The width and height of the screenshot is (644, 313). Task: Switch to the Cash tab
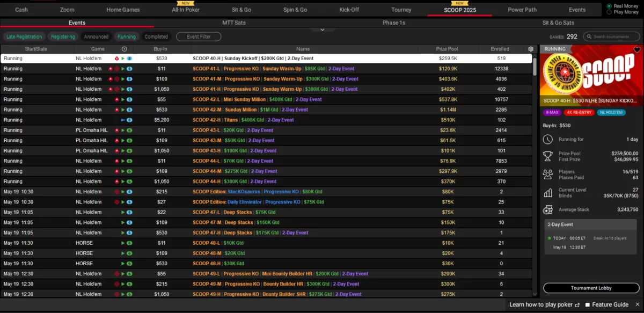[x=21, y=10]
